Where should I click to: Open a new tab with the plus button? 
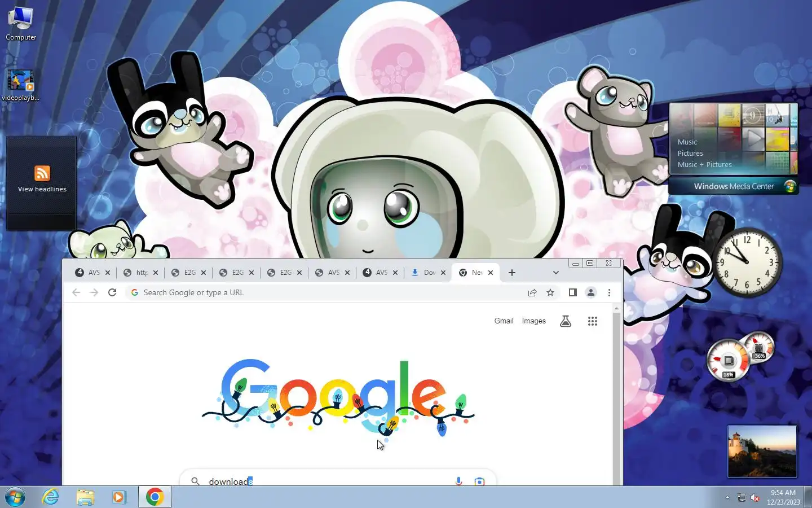point(512,273)
